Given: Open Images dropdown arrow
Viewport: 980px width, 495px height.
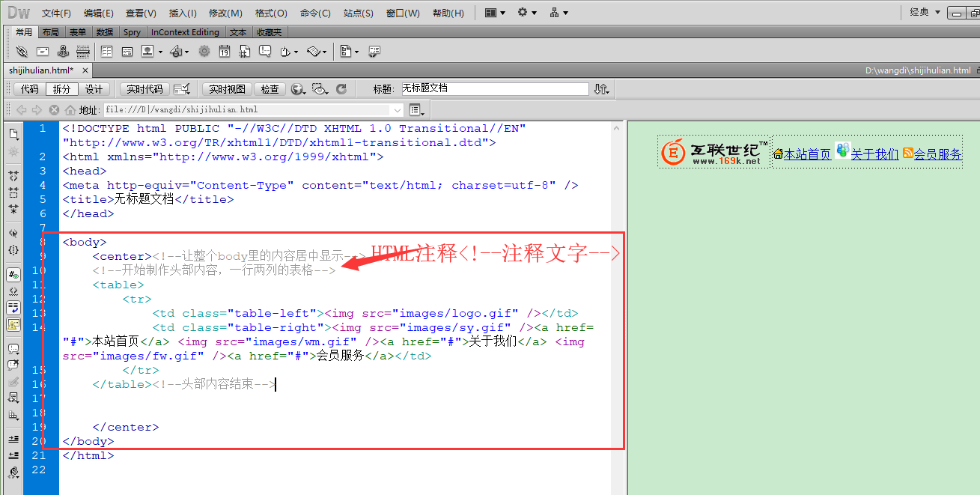Looking at the screenshot, I should coord(159,52).
